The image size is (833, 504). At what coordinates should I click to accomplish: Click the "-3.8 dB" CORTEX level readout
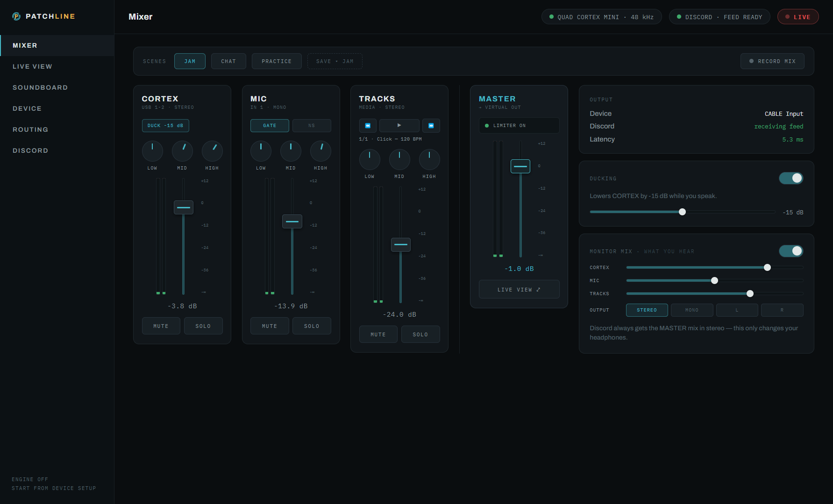click(x=182, y=306)
